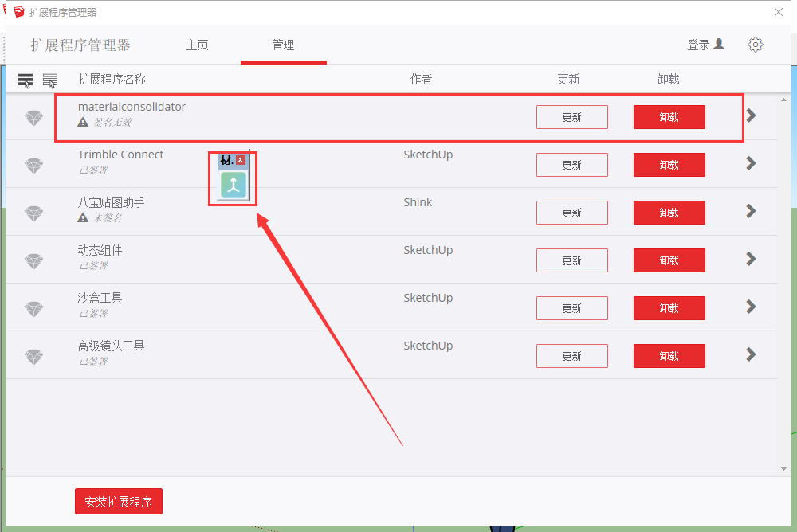This screenshot has width=797, height=532.
Task: Expand details for Trimble Connect
Action: pos(751,163)
